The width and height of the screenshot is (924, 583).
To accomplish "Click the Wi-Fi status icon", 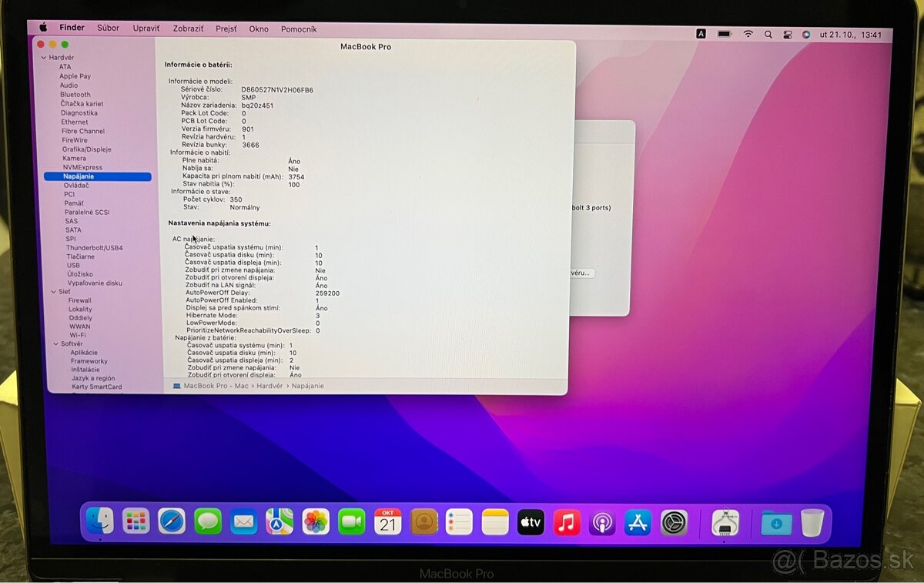I will coord(748,34).
